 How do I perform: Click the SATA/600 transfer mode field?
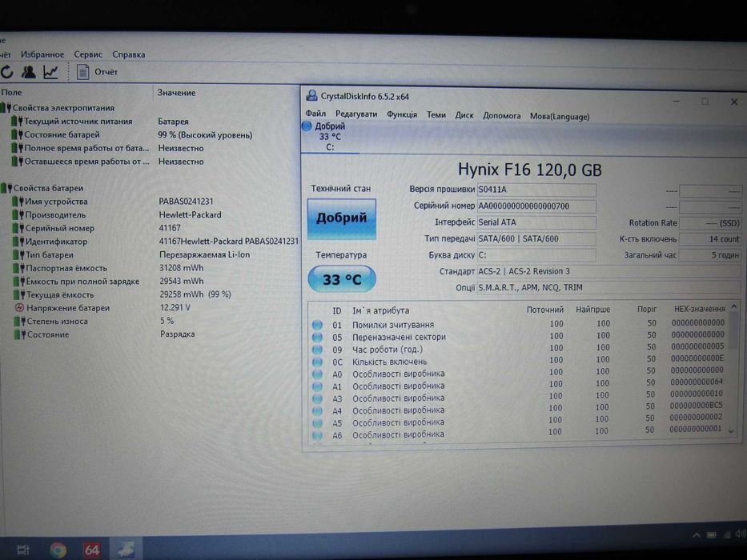pyautogui.click(x=536, y=238)
